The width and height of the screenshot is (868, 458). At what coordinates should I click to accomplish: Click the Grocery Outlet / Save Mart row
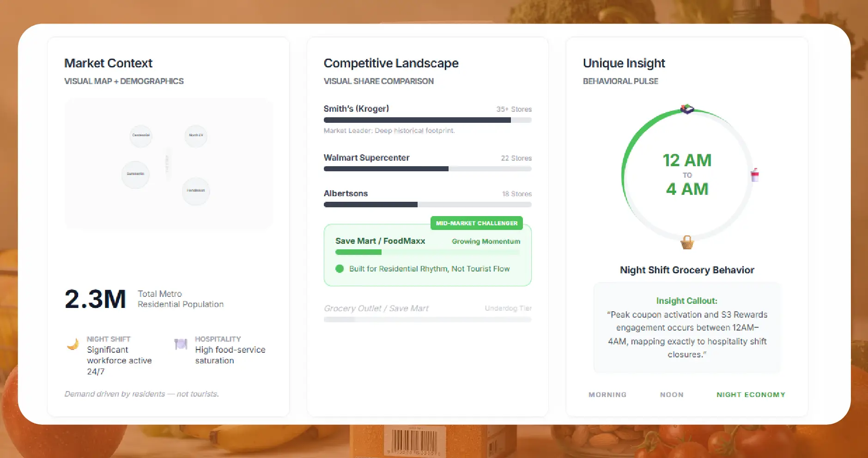427,308
